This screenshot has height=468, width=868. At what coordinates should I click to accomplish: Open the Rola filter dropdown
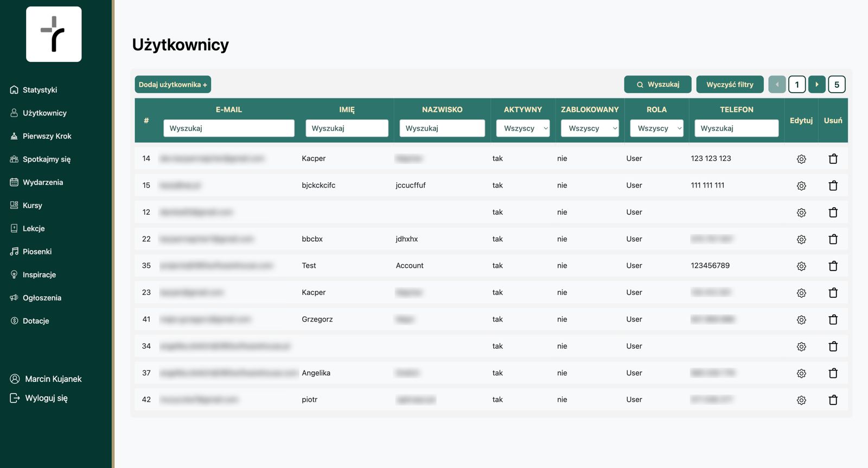pyautogui.click(x=656, y=129)
